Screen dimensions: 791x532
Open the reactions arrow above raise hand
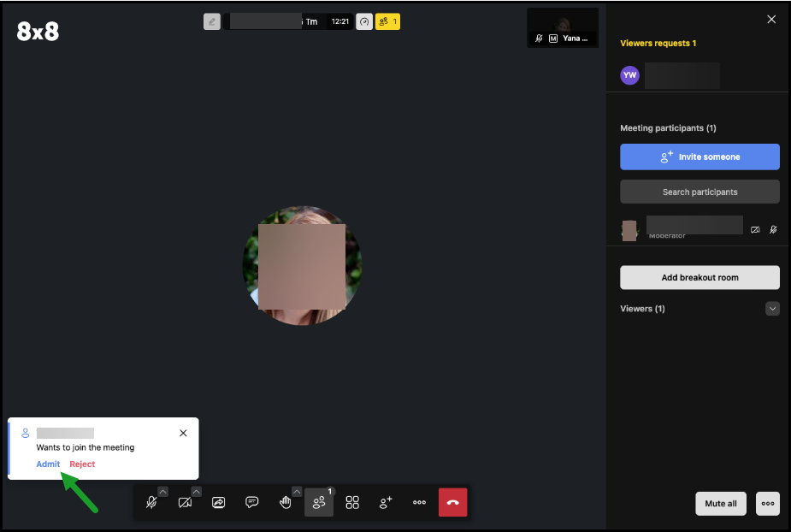coord(297,491)
